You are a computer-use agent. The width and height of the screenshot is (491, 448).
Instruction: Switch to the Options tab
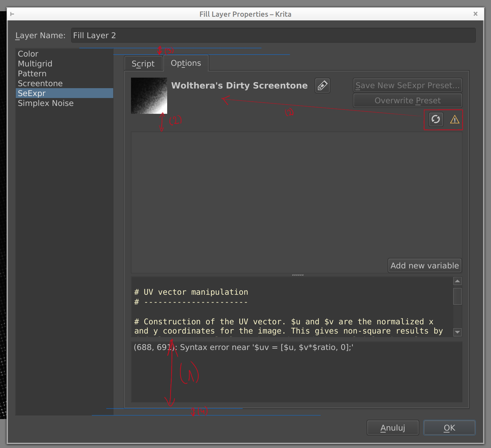(x=186, y=63)
